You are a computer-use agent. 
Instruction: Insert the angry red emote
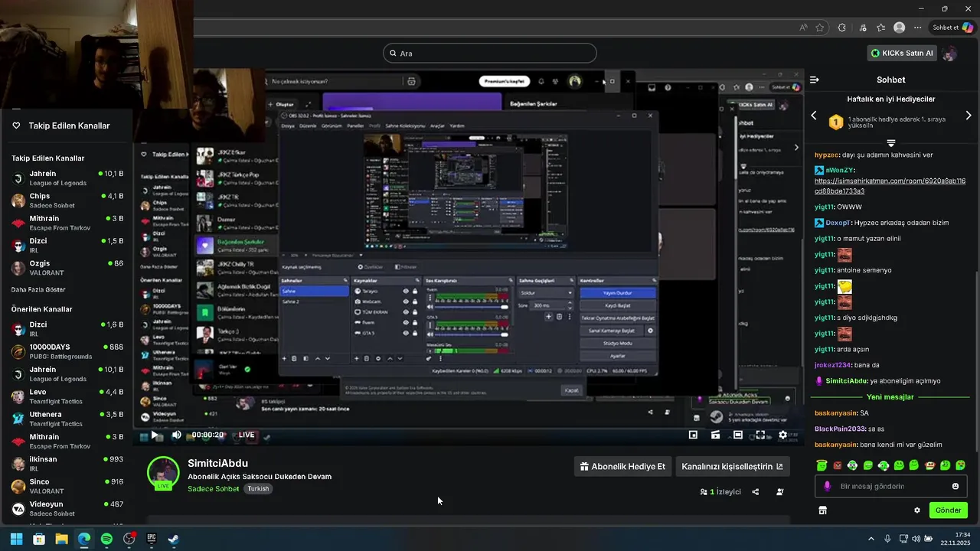point(837,465)
